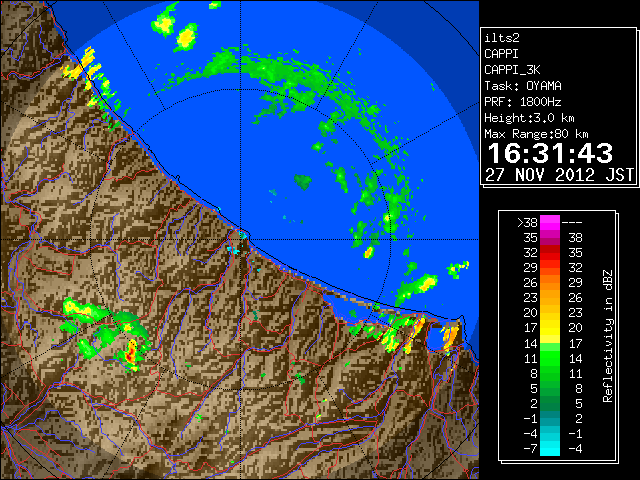640x480 pixels.
Task: Select the 'PRF: 1800Hz' entry
Action: coord(523,102)
